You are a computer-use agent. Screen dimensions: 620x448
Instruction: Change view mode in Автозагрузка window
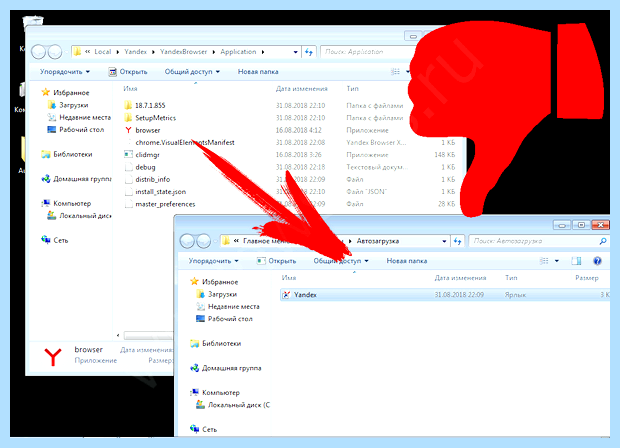544,261
